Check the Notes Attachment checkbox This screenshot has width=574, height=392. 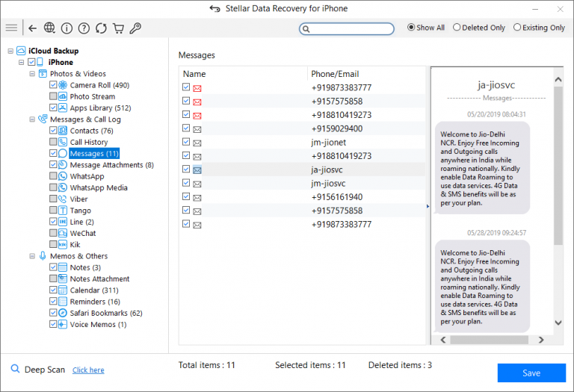click(x=53, y=279)
